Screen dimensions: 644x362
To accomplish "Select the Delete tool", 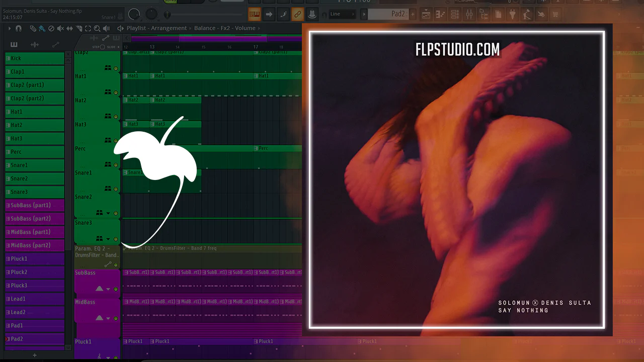I will 51,29.
